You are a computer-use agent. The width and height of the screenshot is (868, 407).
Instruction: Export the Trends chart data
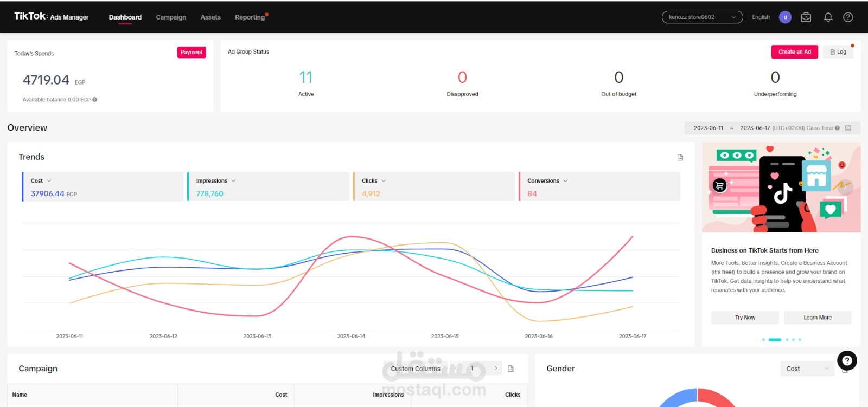tap(680, 158)
